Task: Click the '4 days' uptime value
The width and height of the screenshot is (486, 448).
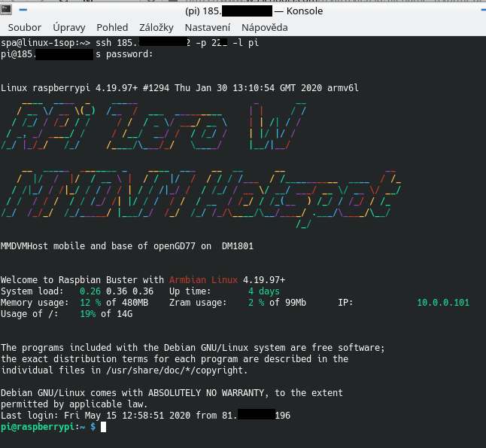Action: [264, 291]
